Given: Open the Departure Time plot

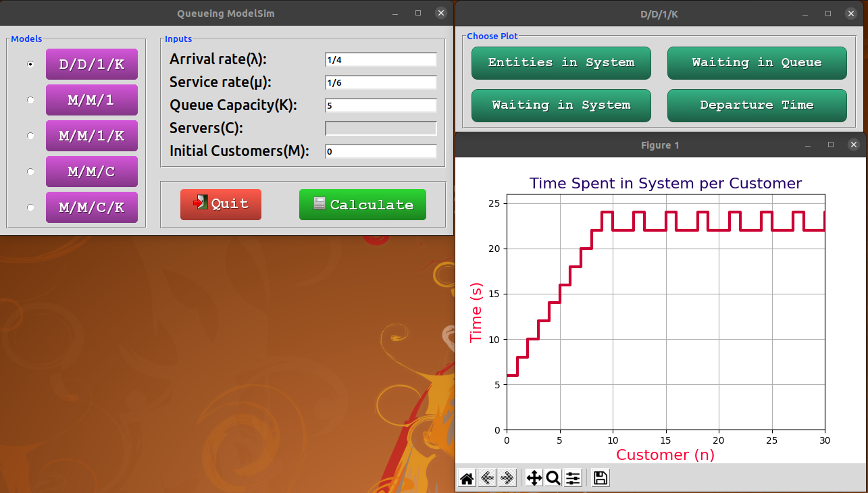Looking at the screenshot, I should pos(757,105).
